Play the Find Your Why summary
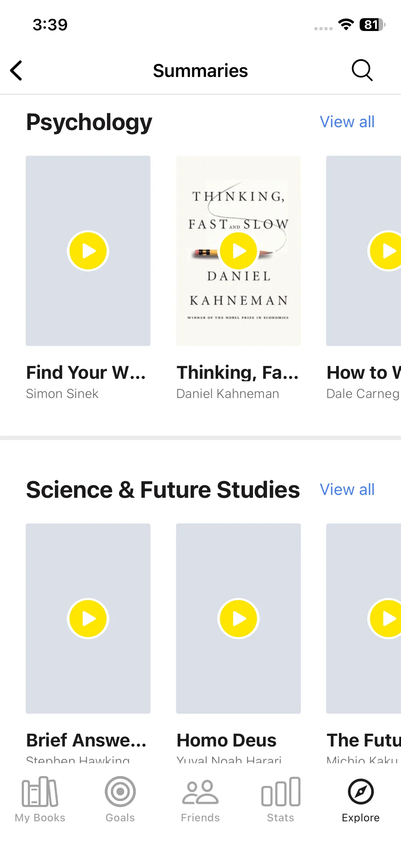The width and height of the screenshot is (401, 868). (88, 251)
